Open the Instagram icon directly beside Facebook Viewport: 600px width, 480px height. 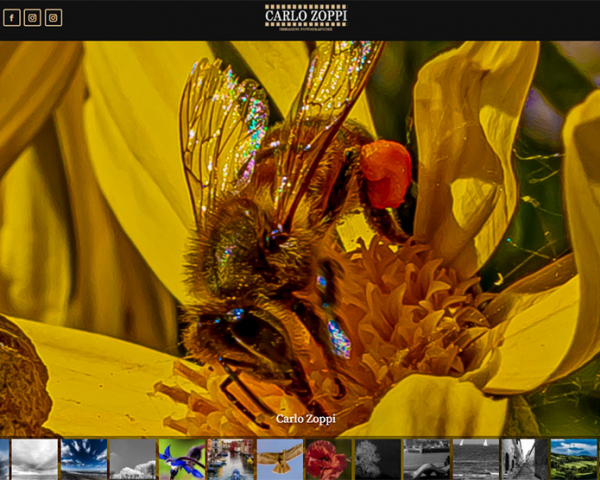(x=33, y=18)
